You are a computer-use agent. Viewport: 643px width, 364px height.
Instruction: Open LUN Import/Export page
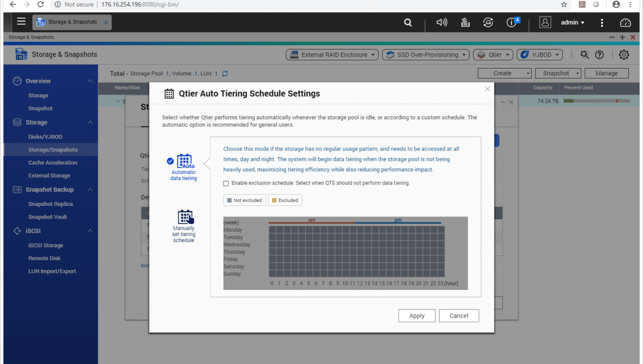(52, 271)
